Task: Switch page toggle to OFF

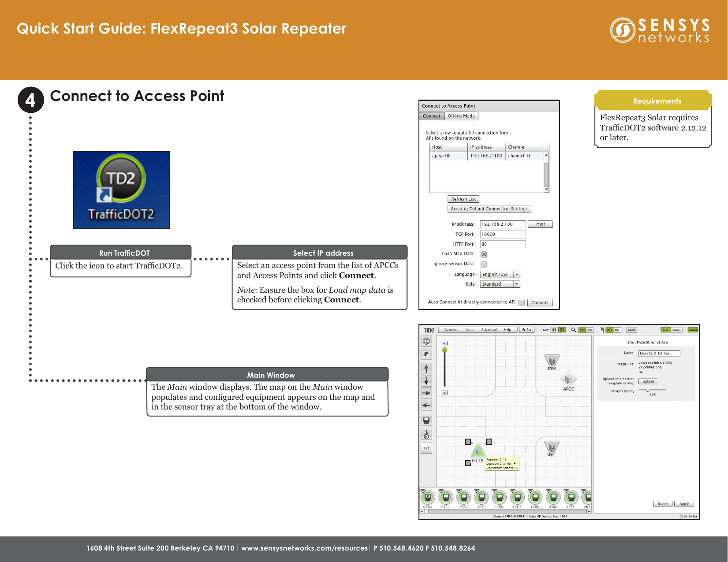Action: [x=609, y=330]
